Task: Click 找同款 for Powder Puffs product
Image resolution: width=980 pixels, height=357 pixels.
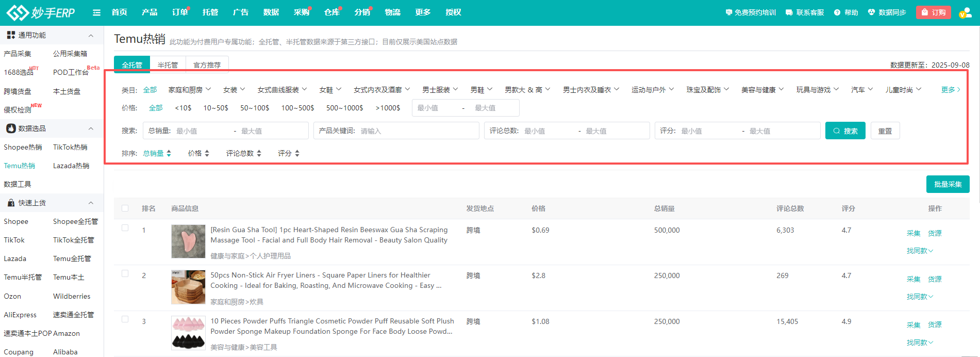Action: pos(920,343)
